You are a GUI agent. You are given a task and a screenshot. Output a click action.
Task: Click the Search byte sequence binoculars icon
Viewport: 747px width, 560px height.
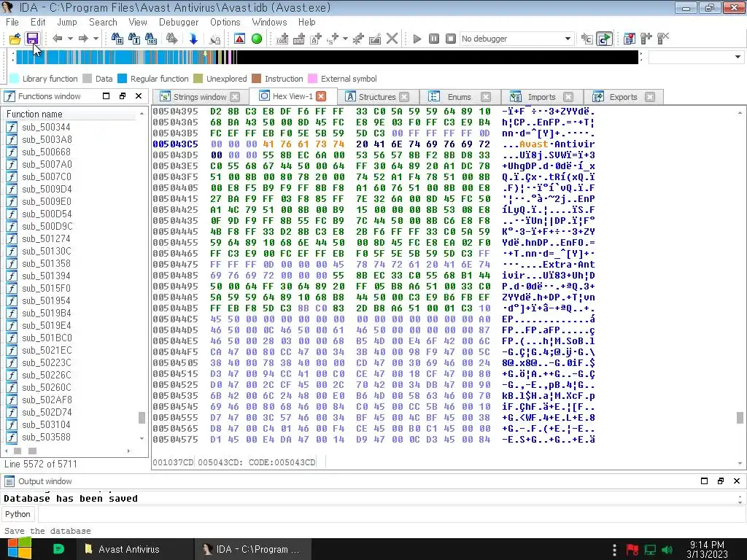click(x=151, y=39)
